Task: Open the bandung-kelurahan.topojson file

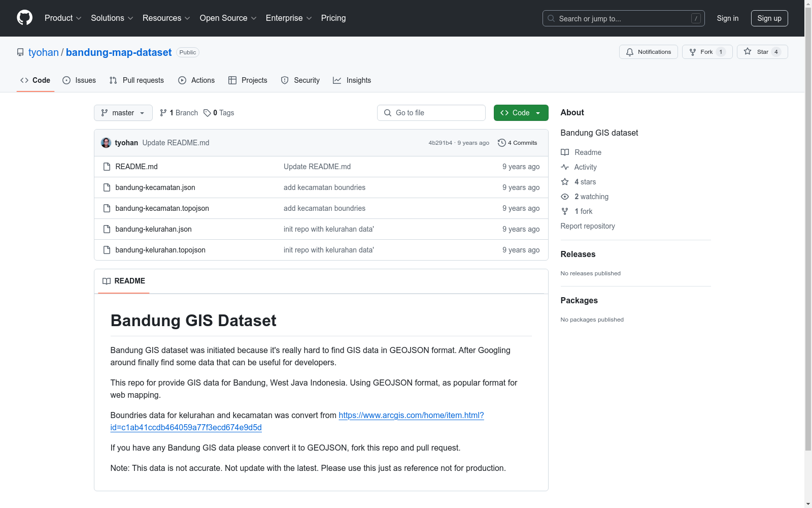Action: click(160, 250)
